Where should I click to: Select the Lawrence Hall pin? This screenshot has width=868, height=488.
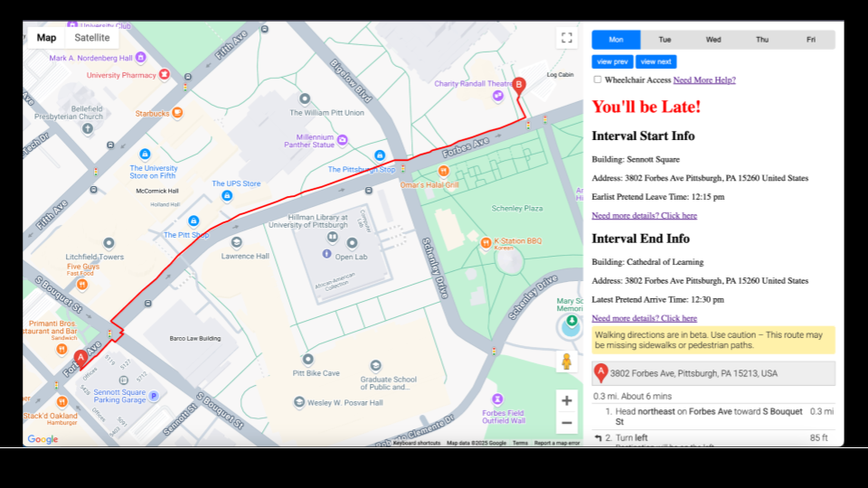point(236,242)
